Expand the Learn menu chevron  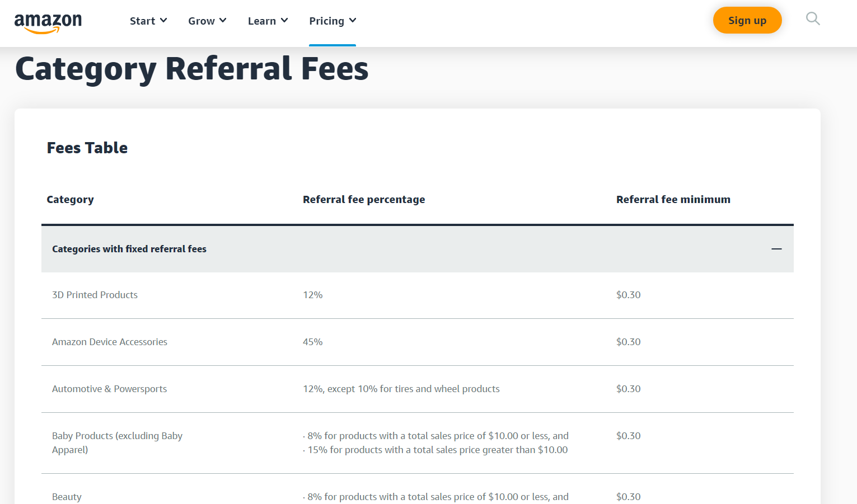(284, 21)
